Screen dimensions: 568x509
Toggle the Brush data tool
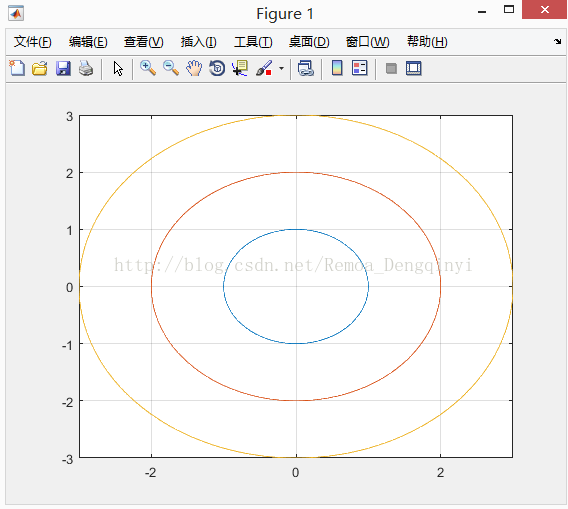point(264,68)
